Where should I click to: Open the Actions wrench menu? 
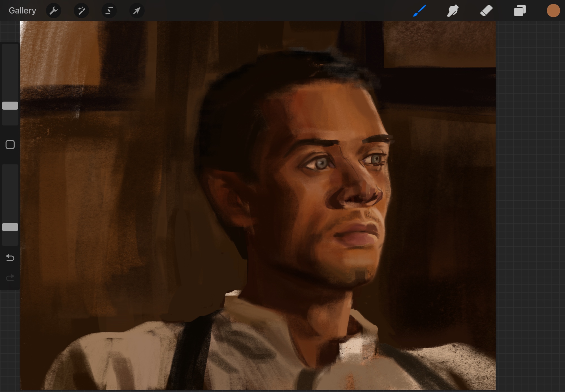click(x=53, y=11)
